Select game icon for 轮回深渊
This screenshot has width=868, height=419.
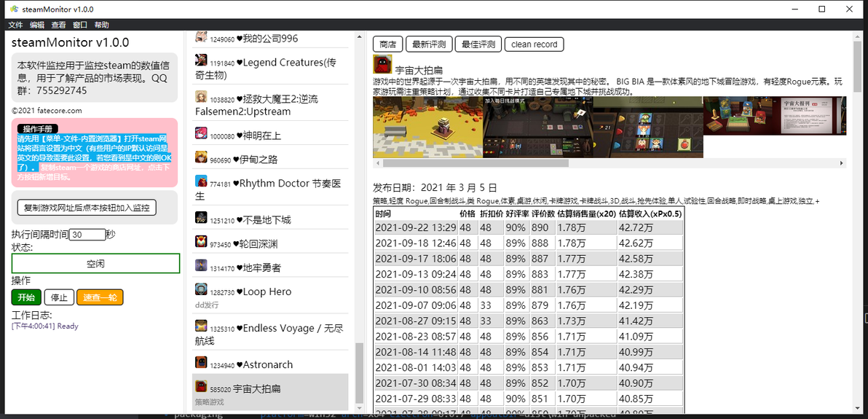[202, 242]
